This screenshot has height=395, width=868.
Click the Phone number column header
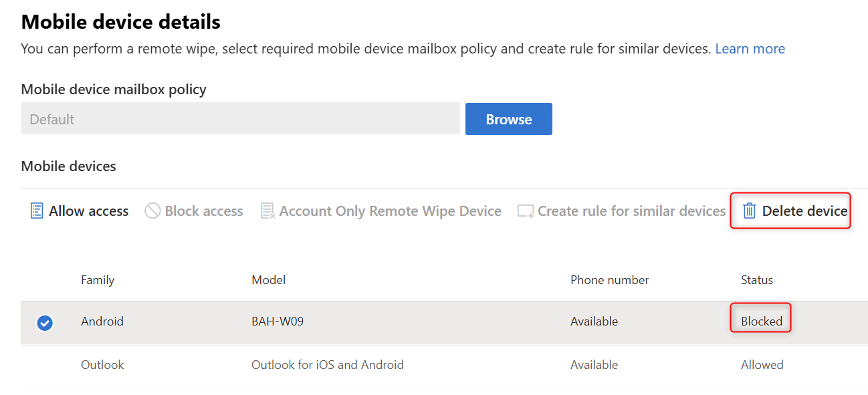click(x=609, y=280)
